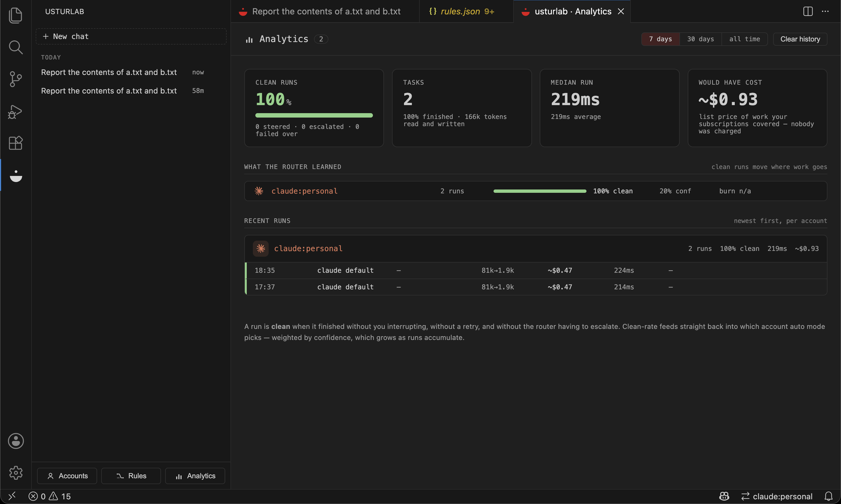
Task: Click the Analytics count badge 2
Action: pyautogui.click(x=321, y=39)
